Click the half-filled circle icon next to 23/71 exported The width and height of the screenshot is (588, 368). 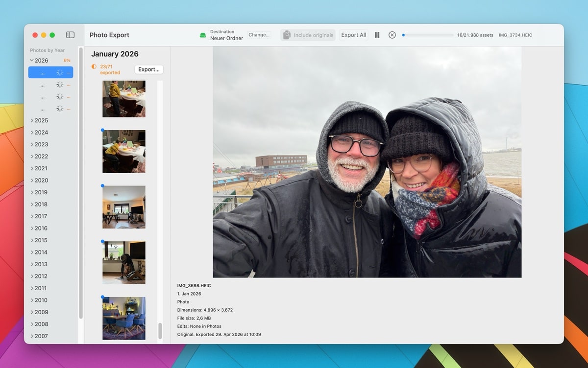[x=94, y=66]
